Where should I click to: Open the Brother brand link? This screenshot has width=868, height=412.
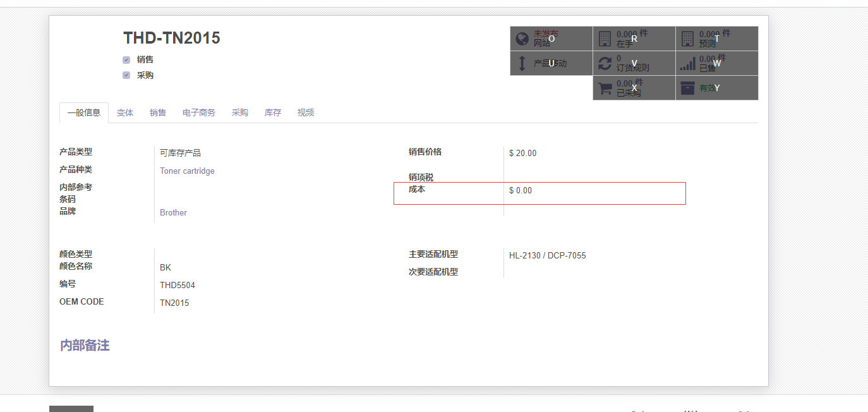tap(173, 213)
